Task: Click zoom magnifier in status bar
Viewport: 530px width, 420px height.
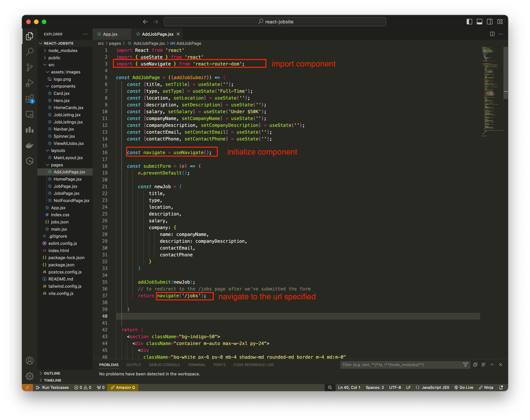Action: (x=330, y=387)
